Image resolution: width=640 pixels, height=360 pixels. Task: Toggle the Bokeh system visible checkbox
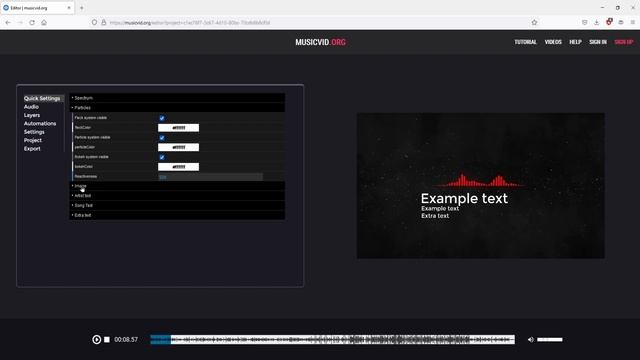pos(162,157)
